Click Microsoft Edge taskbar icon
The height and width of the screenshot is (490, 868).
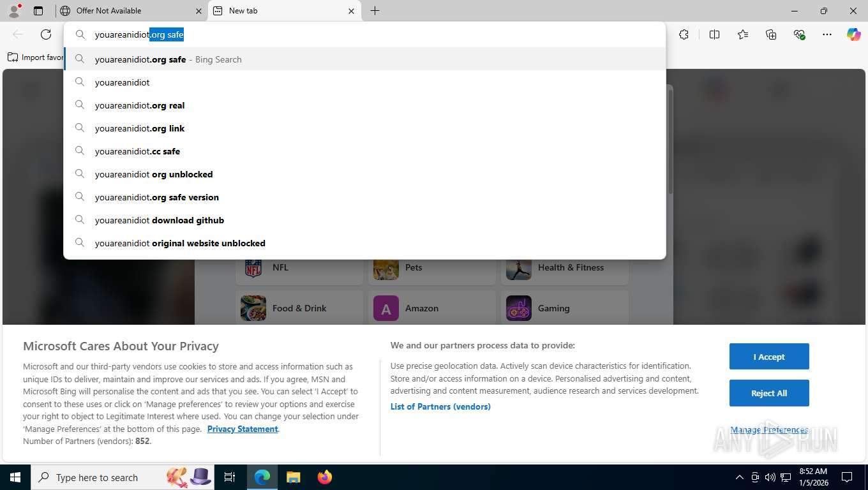click(262, 477)
